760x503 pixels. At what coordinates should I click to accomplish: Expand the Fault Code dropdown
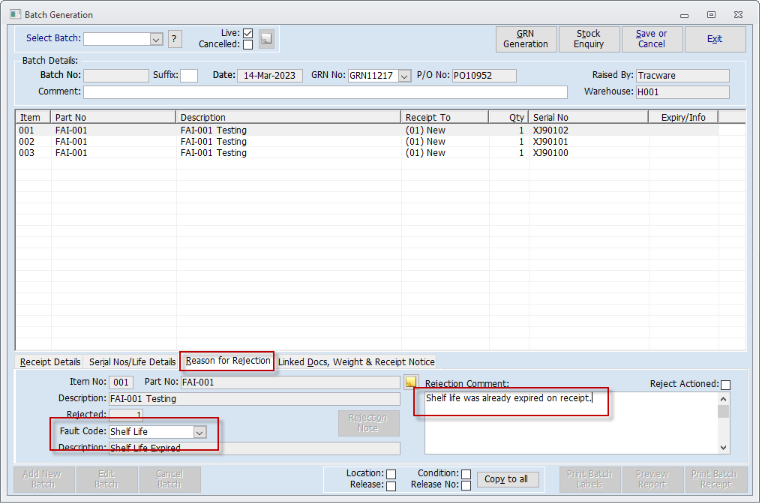coord(200,432)
